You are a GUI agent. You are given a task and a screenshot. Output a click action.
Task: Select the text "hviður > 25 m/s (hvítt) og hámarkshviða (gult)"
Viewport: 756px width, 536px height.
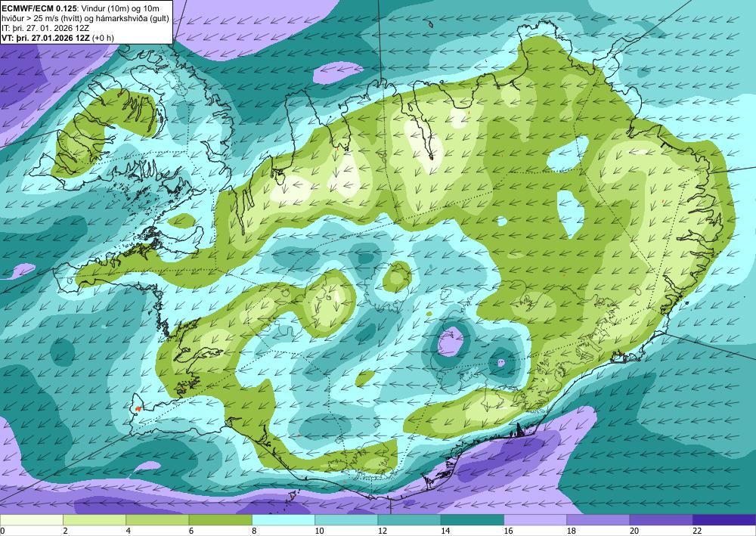point(85,18)
